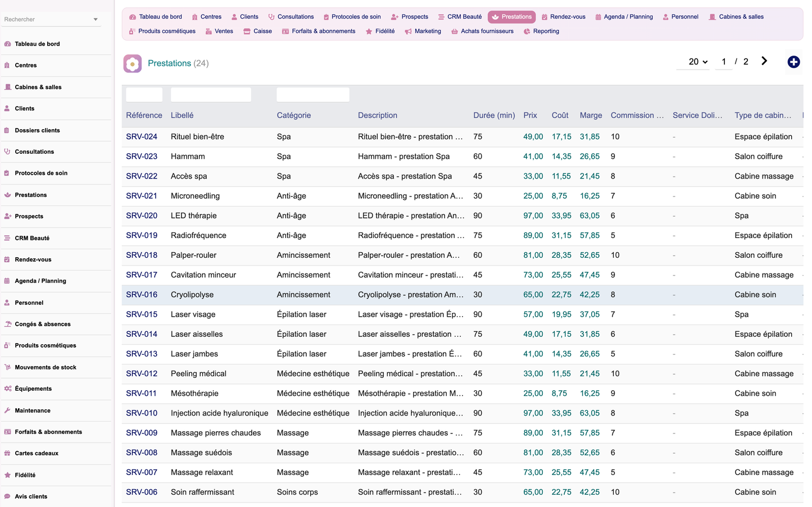Go to next page arrow

pos(764,61)
